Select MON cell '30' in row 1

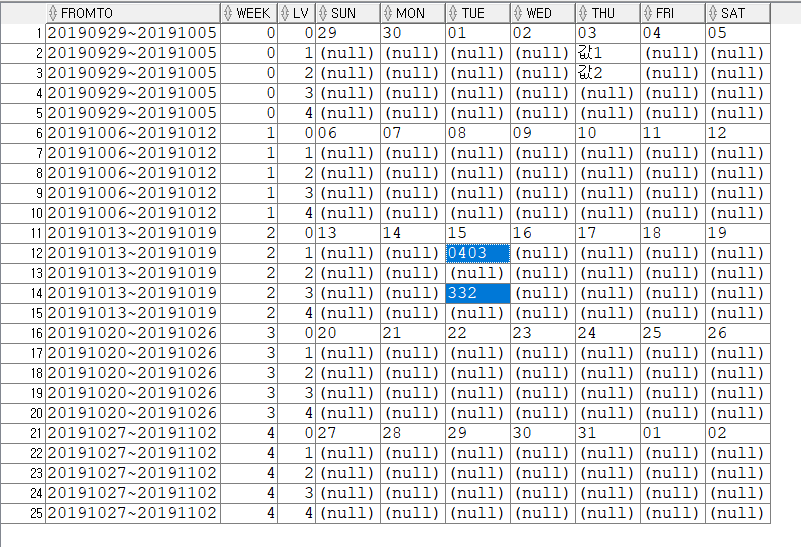pyautogui.click(x=413, y=33)
